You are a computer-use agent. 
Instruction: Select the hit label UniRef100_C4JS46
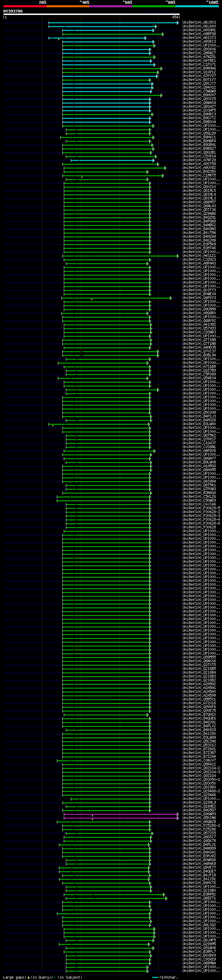[x=199, y=504]
